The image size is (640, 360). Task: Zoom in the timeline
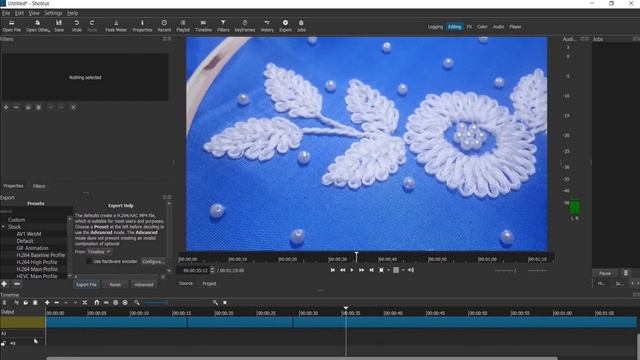pos(215,302)
